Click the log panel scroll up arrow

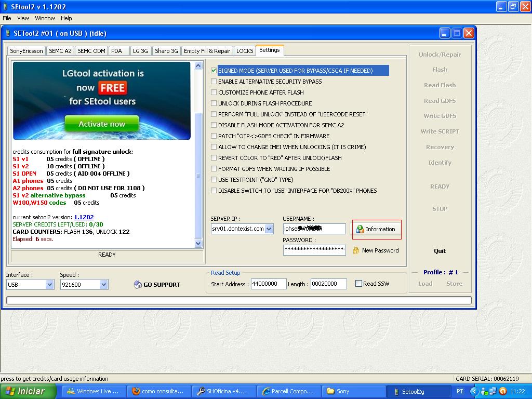point(198,66)
